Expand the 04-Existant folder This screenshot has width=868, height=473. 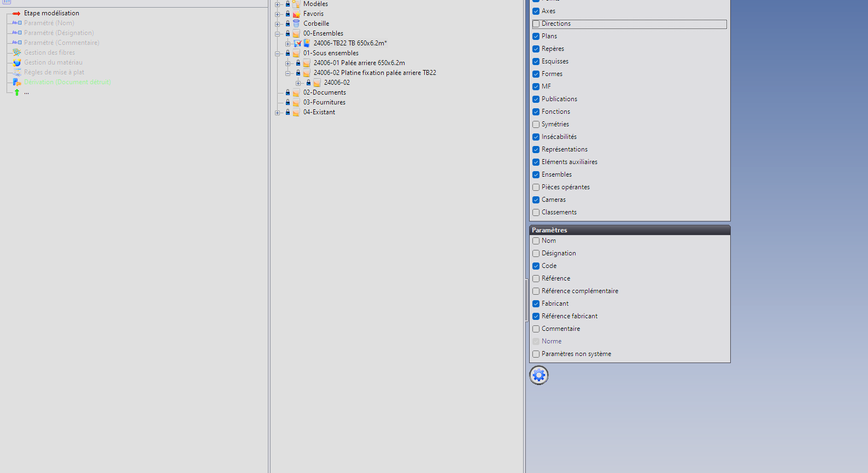(278, 113)
